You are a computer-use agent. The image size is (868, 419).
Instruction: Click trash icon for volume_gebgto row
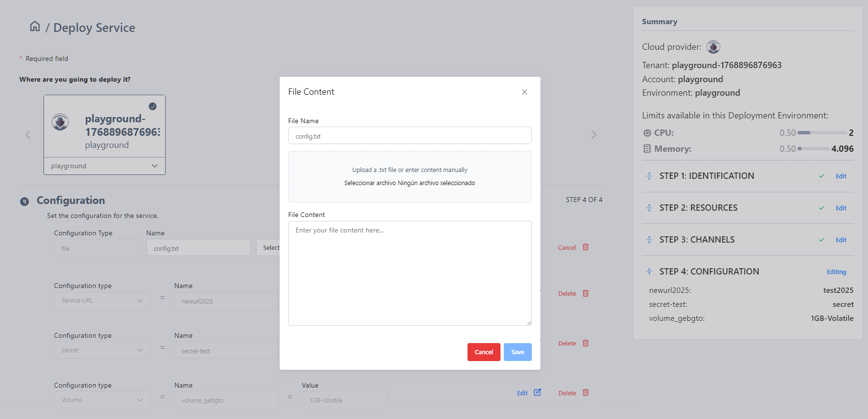[585, 393]
